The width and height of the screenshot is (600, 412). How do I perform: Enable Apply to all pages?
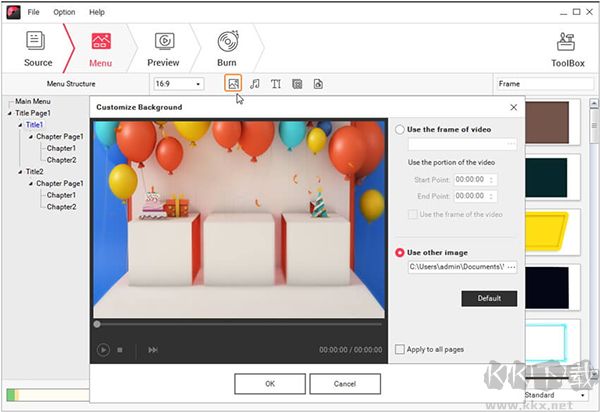(x=399, y=349)
